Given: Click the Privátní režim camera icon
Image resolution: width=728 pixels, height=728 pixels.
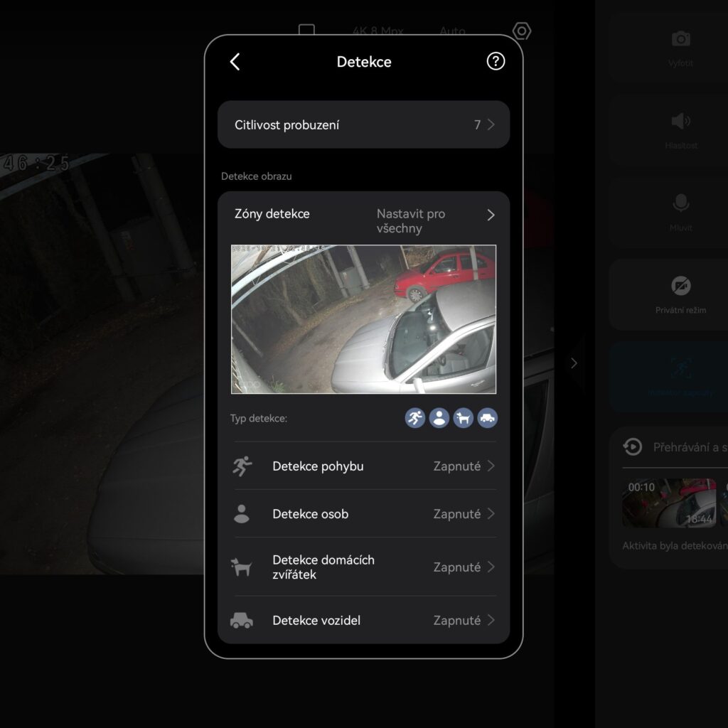Looking at the screenshot, I should [680, 286].
